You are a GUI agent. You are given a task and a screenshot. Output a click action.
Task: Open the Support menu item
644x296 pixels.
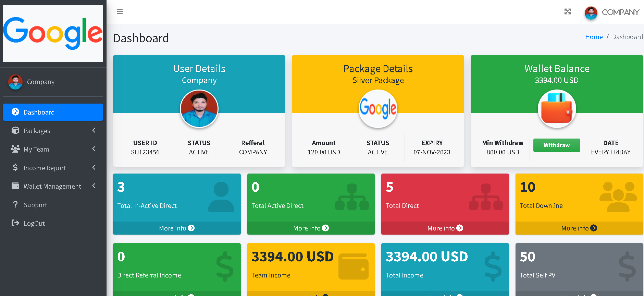(x=53, y=205)
